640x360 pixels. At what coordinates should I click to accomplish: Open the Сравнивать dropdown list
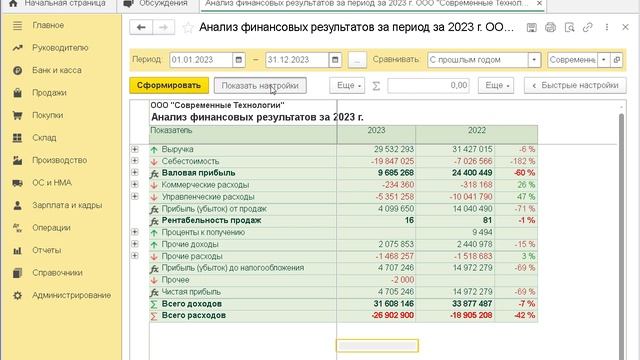[534, 60]
